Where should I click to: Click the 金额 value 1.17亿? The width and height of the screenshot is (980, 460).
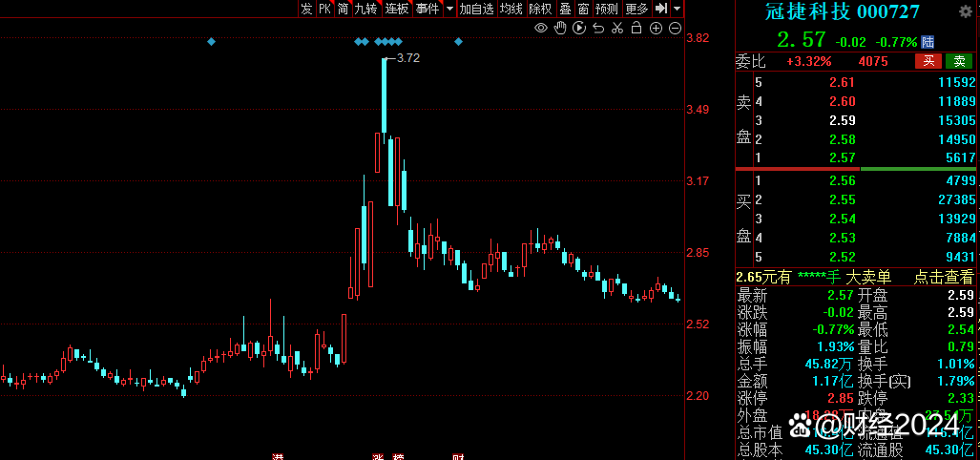pos(832,381)
